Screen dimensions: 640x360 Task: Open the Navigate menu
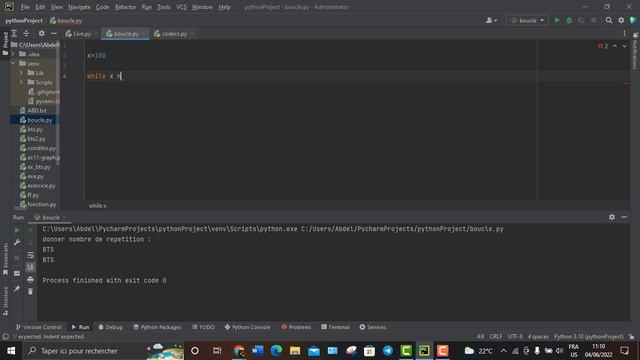coord(79,7)
